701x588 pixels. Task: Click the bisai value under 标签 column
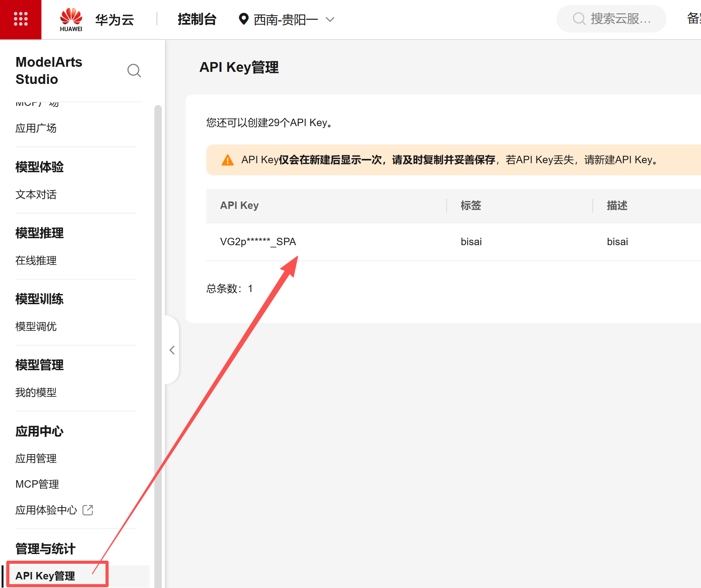coord(471,242)
